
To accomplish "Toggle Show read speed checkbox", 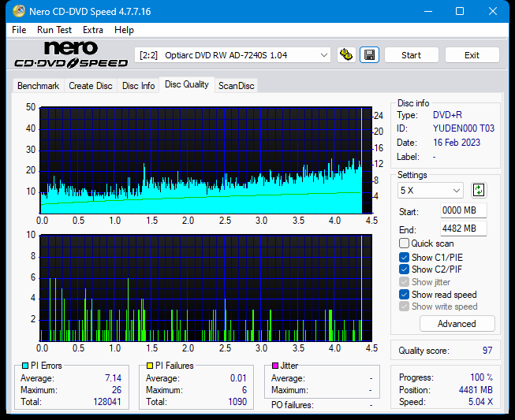I will coord(404,295).
